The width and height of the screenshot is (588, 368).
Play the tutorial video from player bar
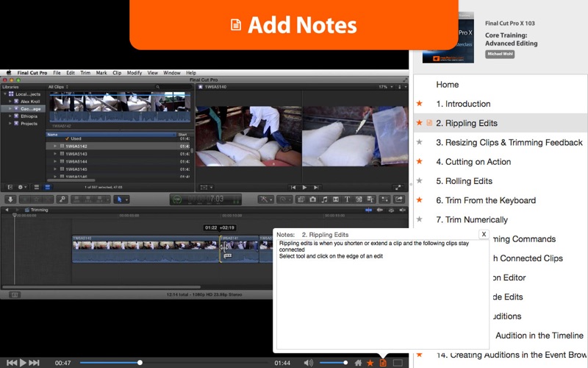(x=23, y=362)
